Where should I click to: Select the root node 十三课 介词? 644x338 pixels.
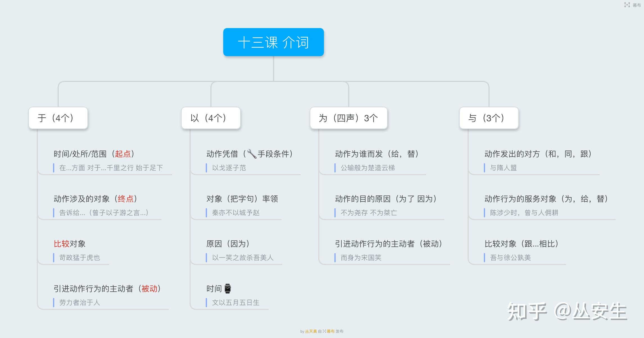273,42
